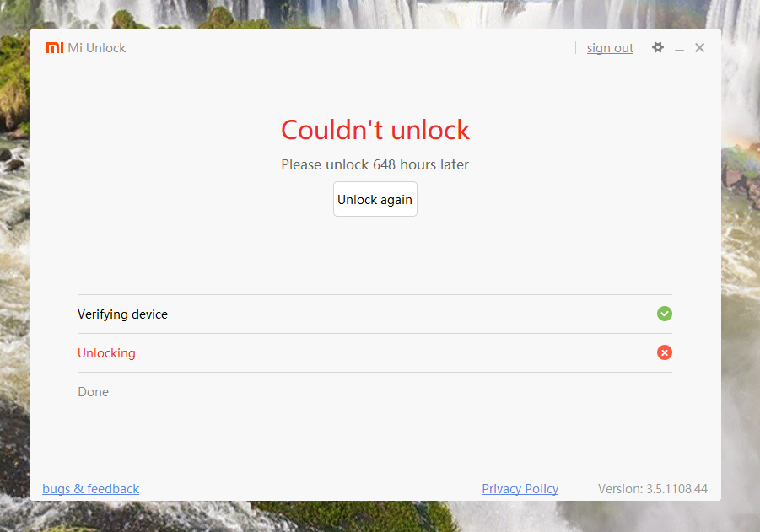The height and width of the screenshot is (532, 760).
Task: Select the "Verifying device" step text
Action: (x=122, y=314)
